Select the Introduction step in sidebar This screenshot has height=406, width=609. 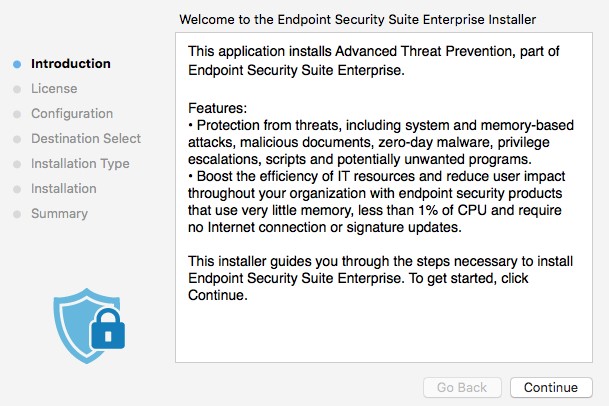pyautogui.click(x=71, y=64)
